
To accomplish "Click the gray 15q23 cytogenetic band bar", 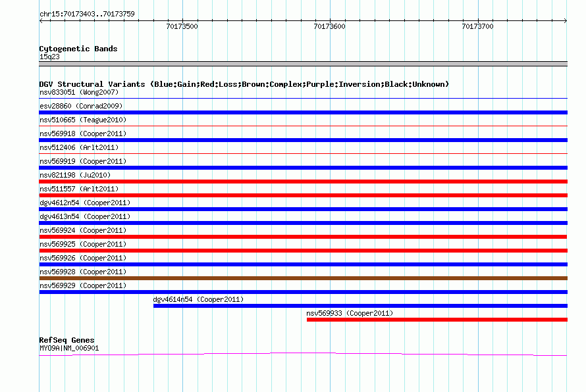I will 303,64.
